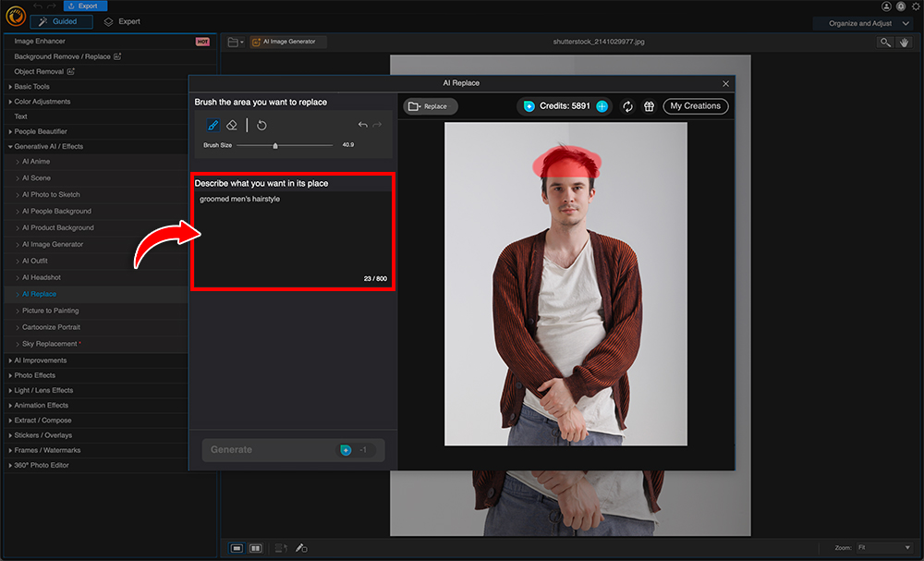
Task: Open My Creations
Action: (x=696, y=106)
